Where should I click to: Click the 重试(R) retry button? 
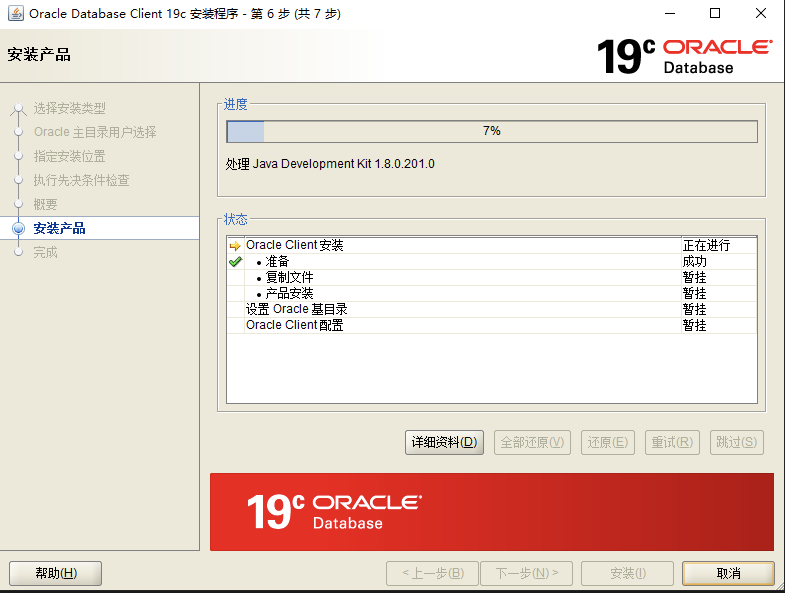[x=672, y=442]
